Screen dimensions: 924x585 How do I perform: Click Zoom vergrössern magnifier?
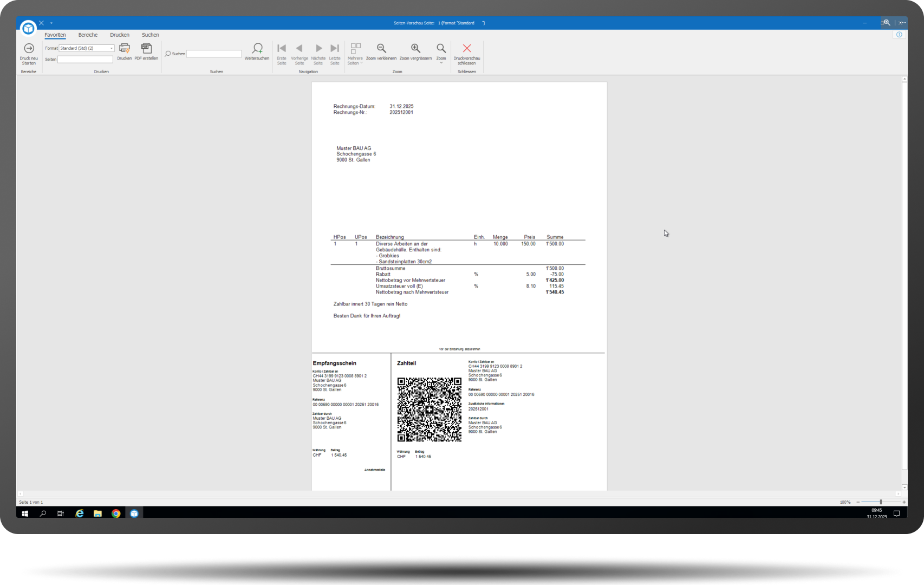415,49
